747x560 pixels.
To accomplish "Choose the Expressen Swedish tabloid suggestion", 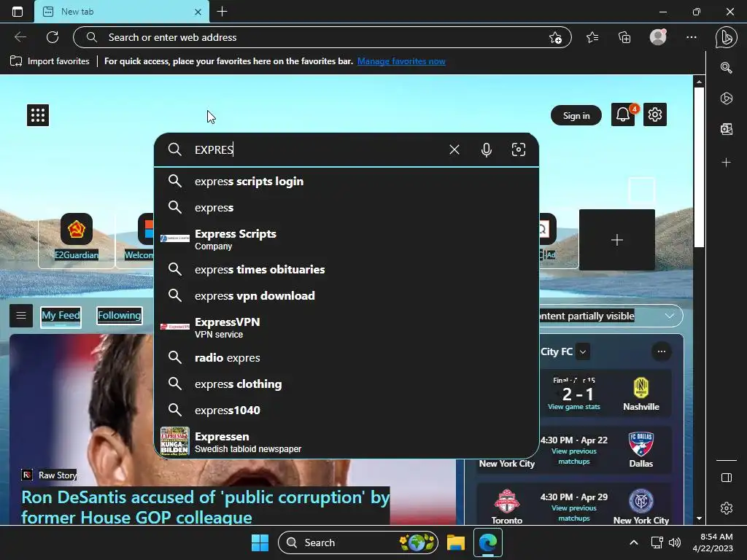I will (347, 441).
